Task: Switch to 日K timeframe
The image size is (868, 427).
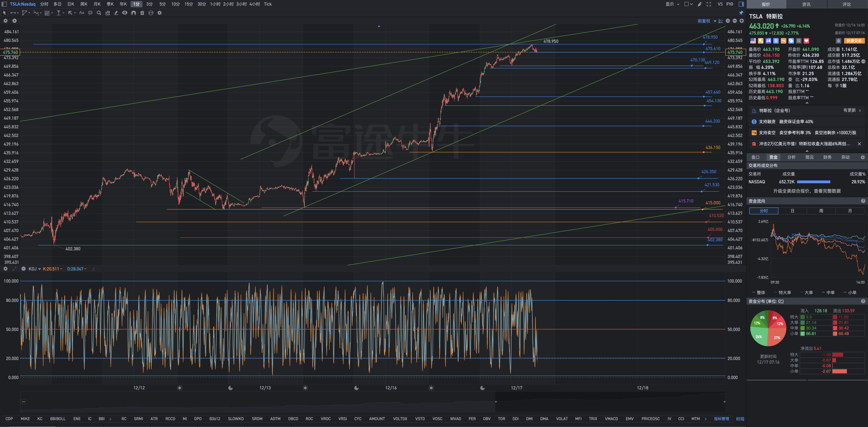Action: (x=71, y=4)
